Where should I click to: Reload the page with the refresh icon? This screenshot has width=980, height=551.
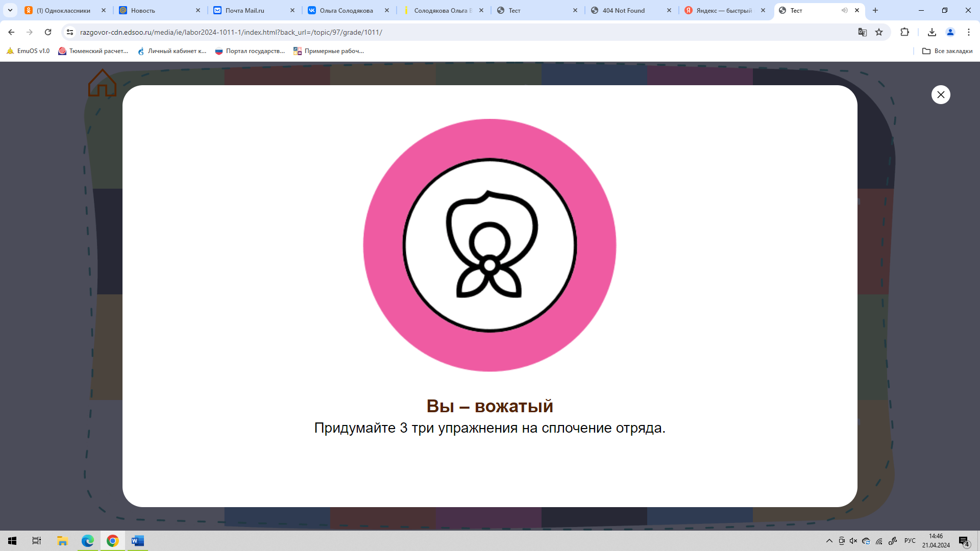(48, 32)
